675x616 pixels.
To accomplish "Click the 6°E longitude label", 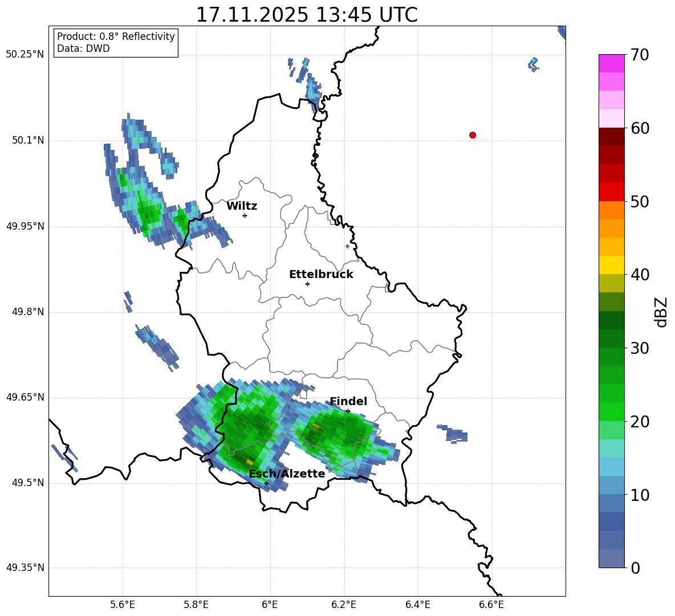I will tap(270, 605).
